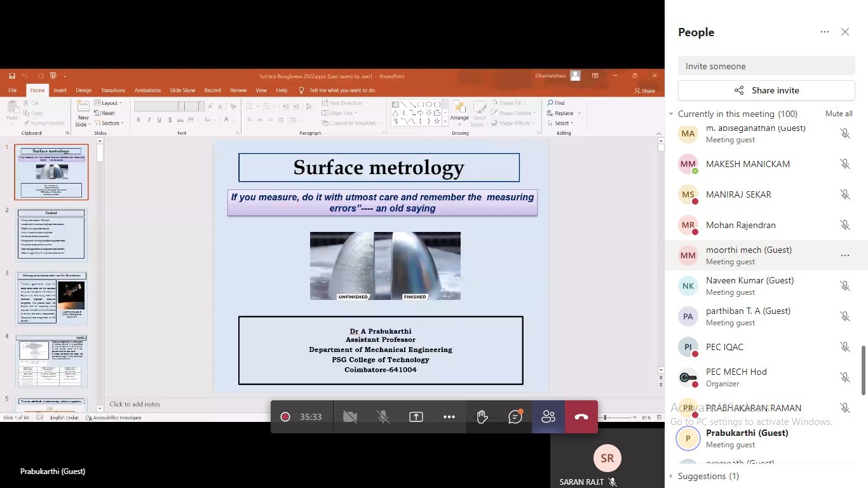Open the meeting chat panel
The height and width of the screenshot is (488, 868).
(515, 417)
